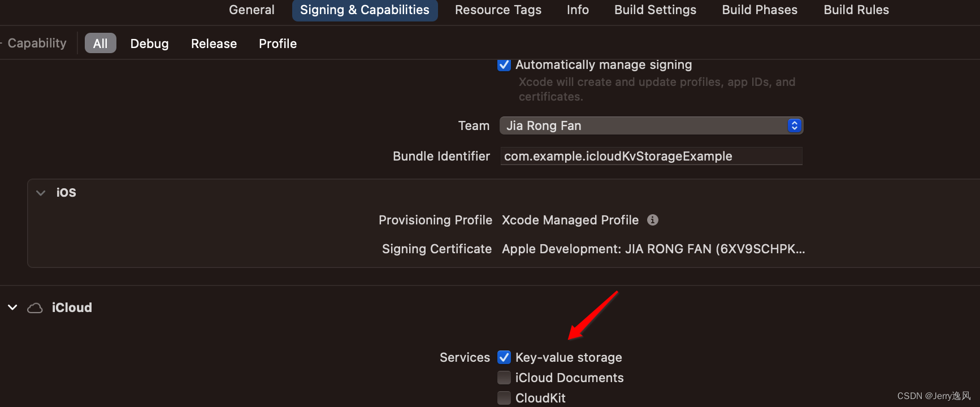The width and height of the screenshot is (980, 407).
Task: Select the All configuration filter
Action: (100, 44)
